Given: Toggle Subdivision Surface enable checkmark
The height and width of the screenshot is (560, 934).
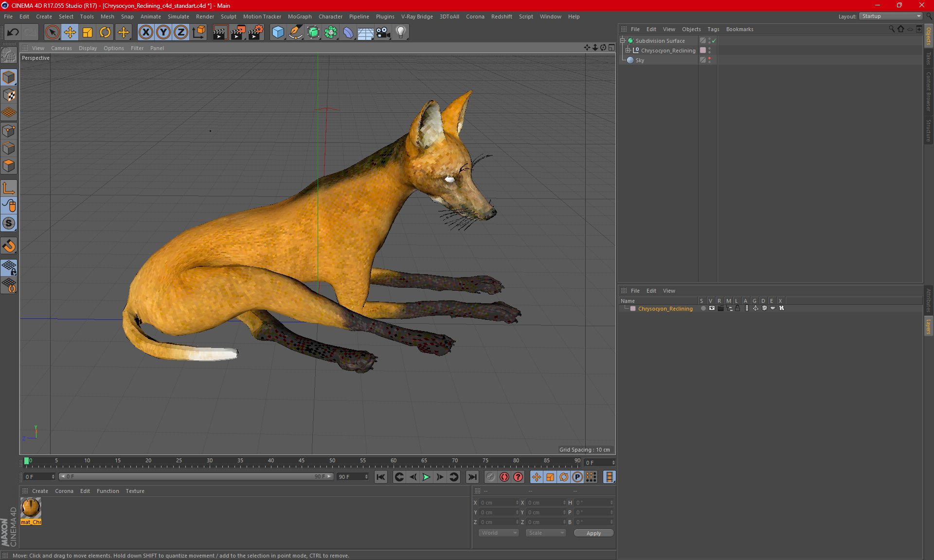Looking at the screenshot, I should click(x=714, y=41).
